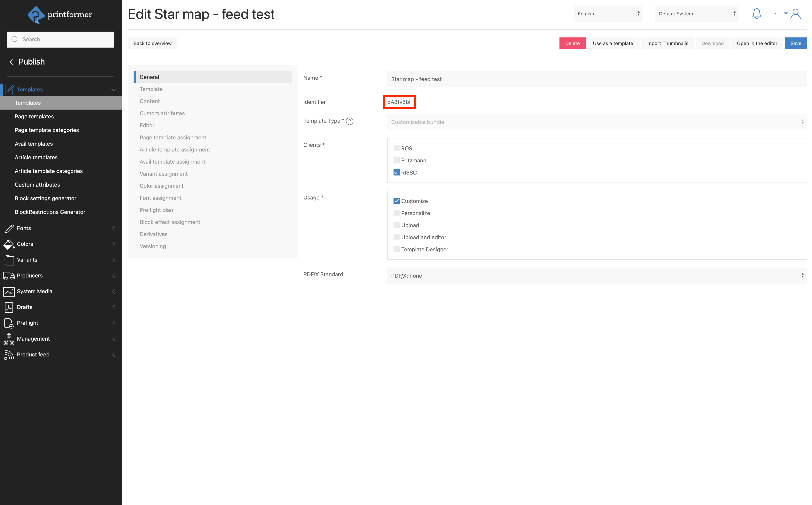Open the user profile icon
Viewport: 812px width, 505px height.
coord(795,14)
